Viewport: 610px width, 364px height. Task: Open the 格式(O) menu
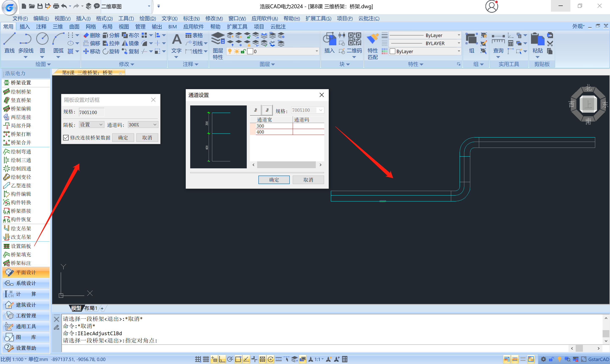point(104,18)
